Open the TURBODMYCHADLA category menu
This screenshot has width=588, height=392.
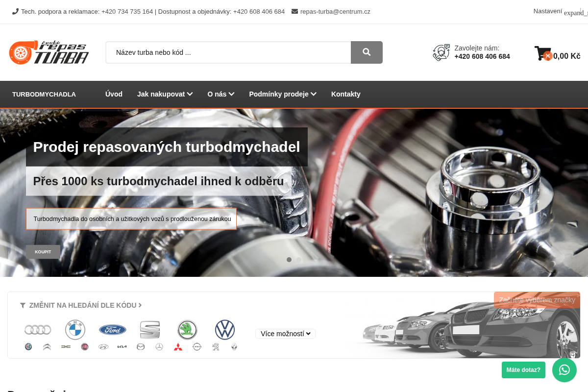click(44, 94)
